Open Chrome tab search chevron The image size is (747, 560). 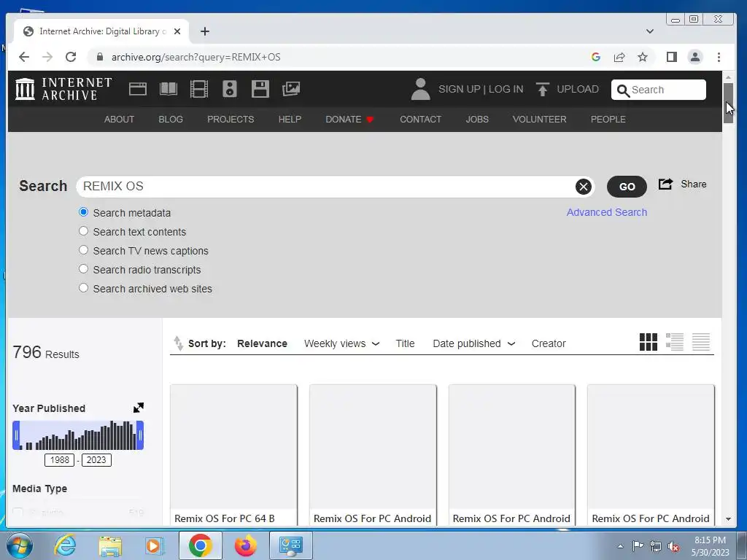pyautogui.click(x=649, y=31)
